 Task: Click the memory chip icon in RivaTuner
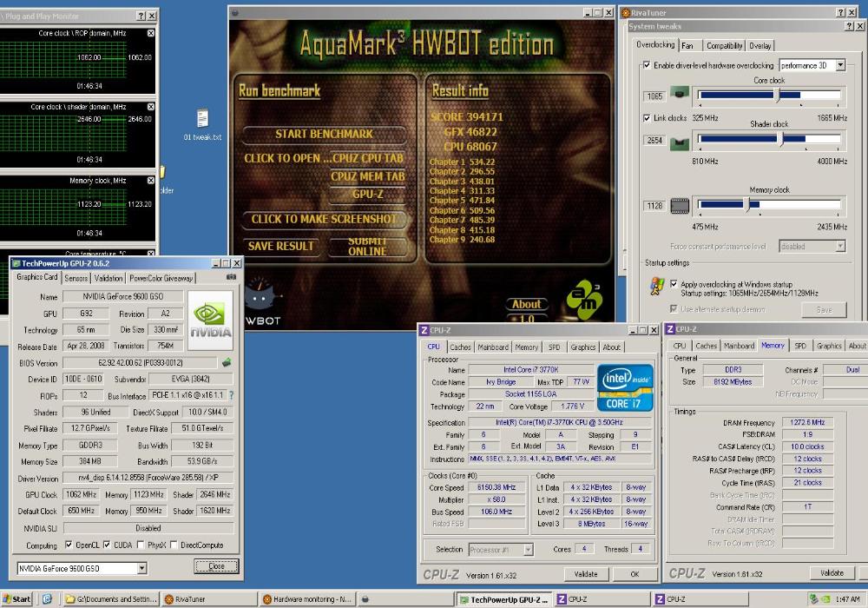(x=680, y=206)
